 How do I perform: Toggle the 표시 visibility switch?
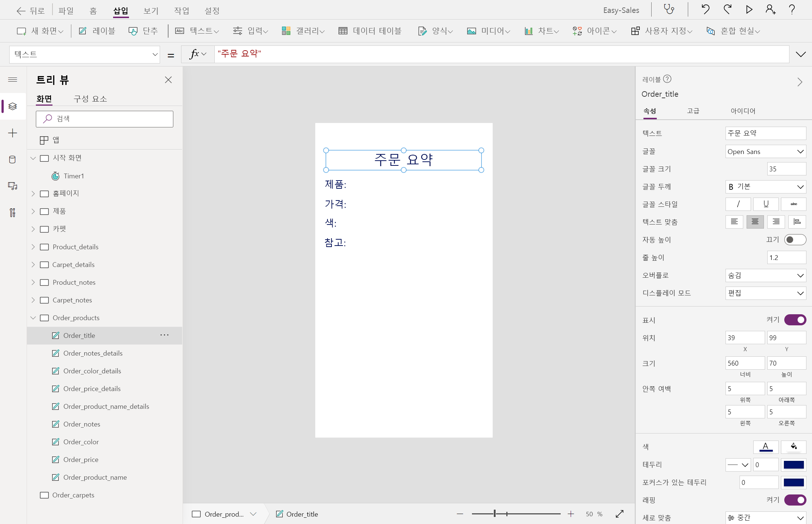[x=795, y=320]
